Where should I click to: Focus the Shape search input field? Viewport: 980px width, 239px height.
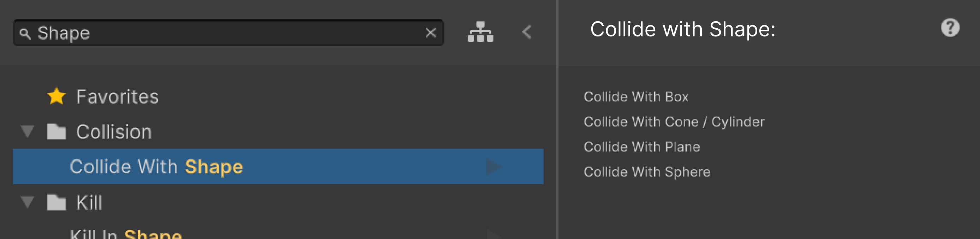pos(228,33)
